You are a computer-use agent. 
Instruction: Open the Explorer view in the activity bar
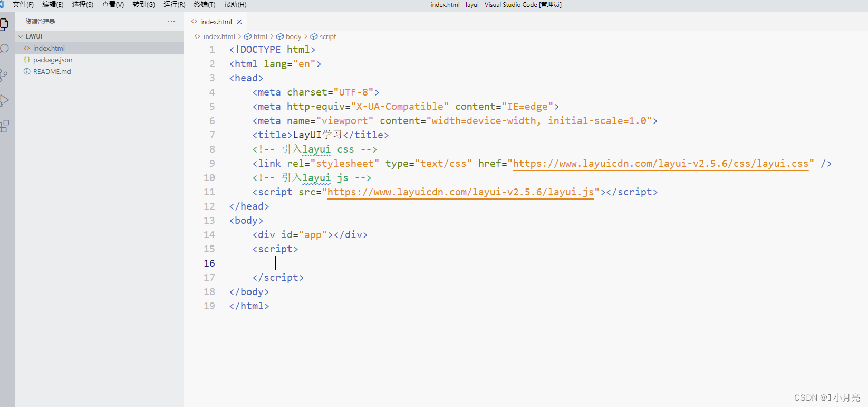(4, 24)
